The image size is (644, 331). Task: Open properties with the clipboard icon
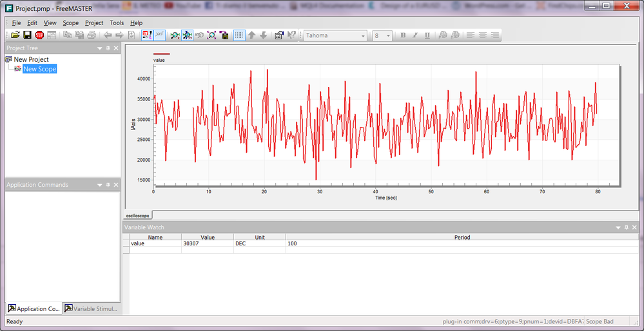click(279, 35)
